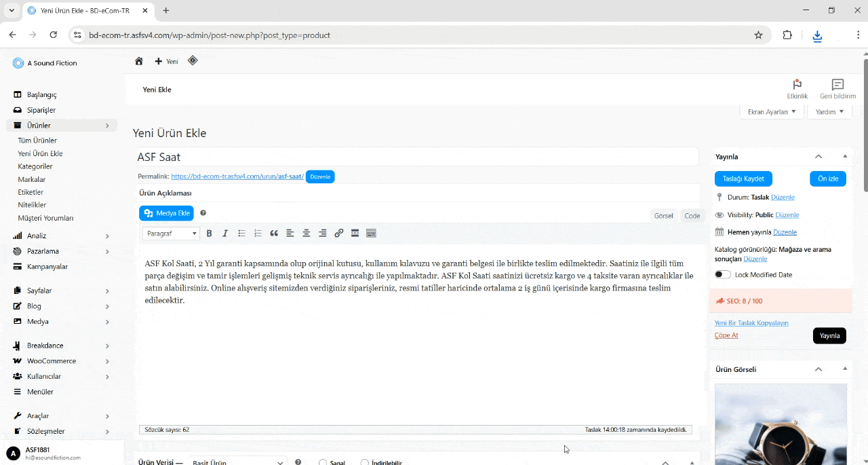
Task: Toggle bold formatting in the editor toolbar
Action: 209,234
